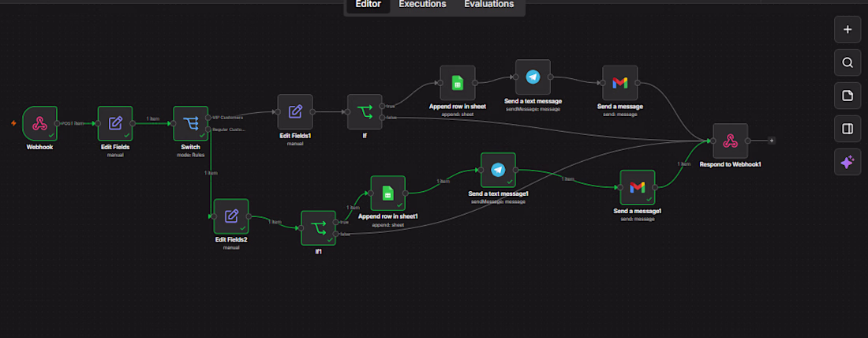
Task: Click the If node true output
Action: coord(382,105)
